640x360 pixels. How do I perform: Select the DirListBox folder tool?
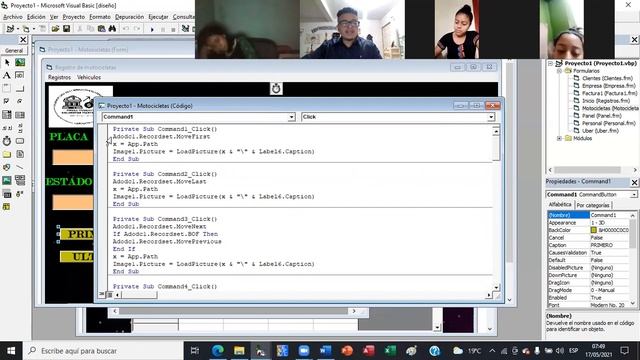point(7,154)
